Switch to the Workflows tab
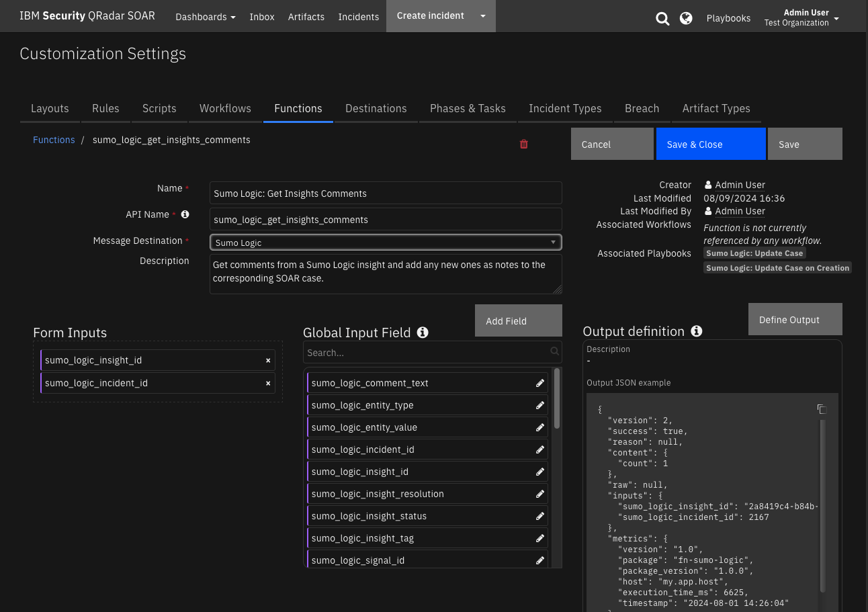This screenshot has width=868, height=612. point(225,108)
